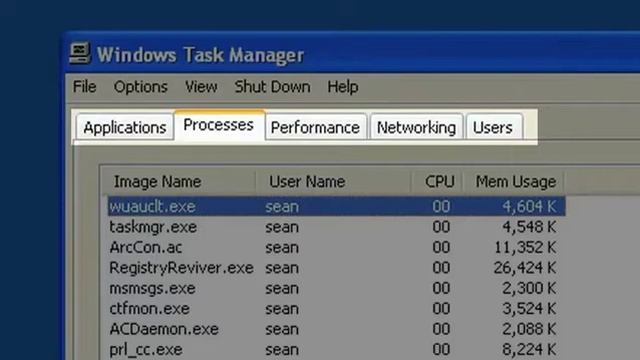Click the 2,300 K memory value
Screen dimensions: 640x360
pyautogui.click(x=529, y=288)
